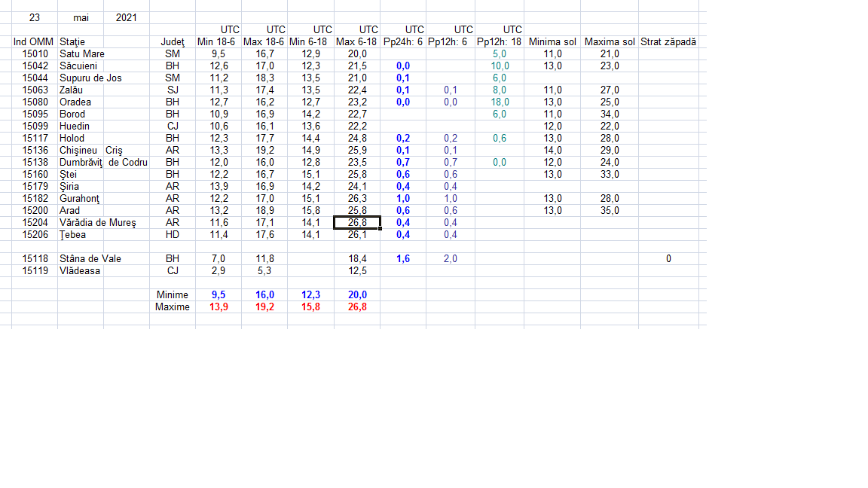The width and height of the screenshot is (868, 488).
Task: Select the Min 6-18 header cell
Action: coord(308,41)
